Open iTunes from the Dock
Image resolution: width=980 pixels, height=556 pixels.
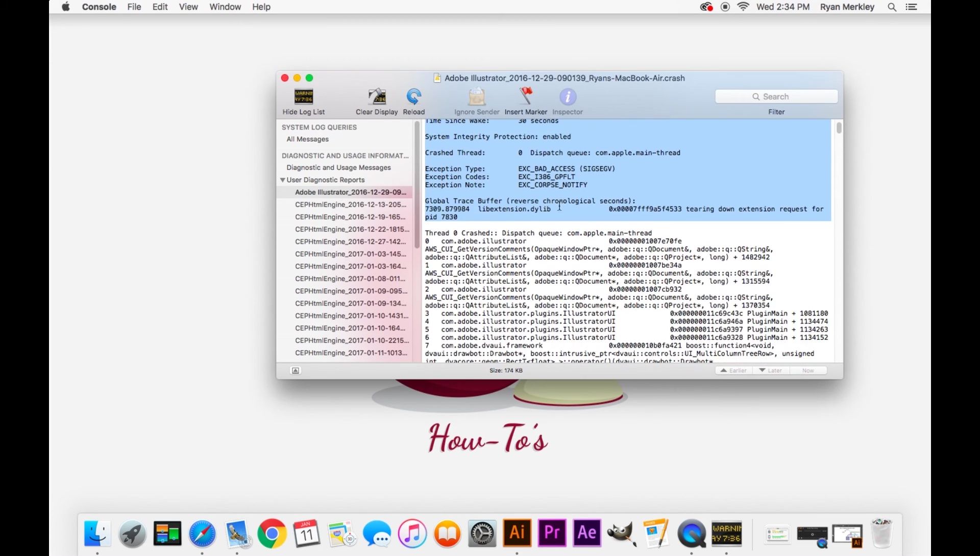pos(412,534)
